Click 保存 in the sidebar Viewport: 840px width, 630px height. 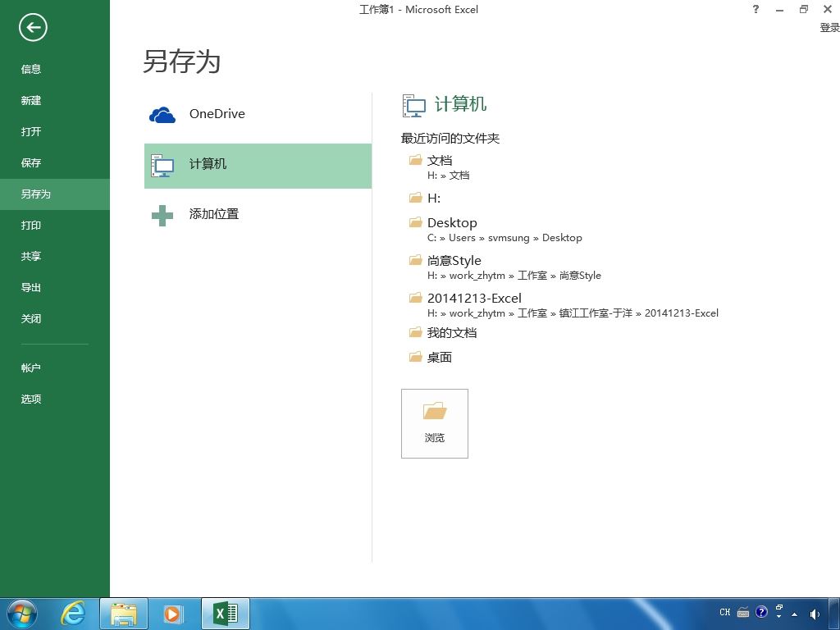tap(30, 163)
